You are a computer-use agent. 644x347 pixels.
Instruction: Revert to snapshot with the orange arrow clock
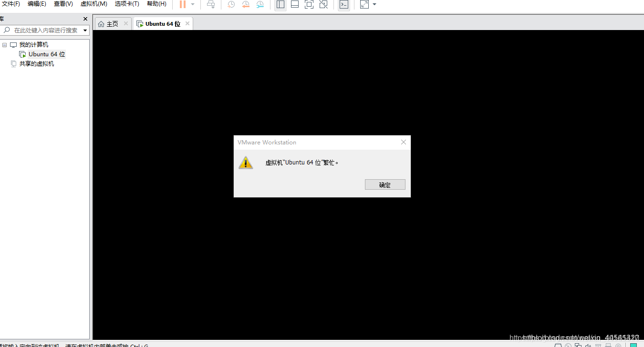(246, 4)
